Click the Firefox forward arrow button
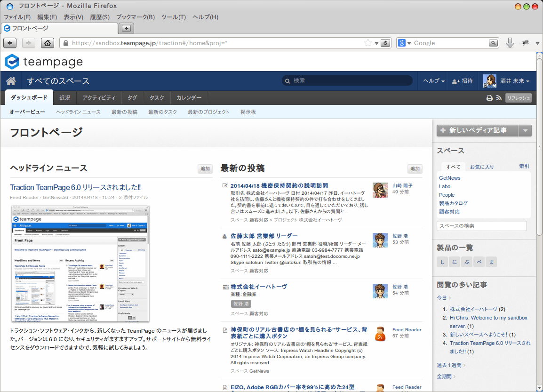Screen dimensions: 543x392 tap(28, 43)
